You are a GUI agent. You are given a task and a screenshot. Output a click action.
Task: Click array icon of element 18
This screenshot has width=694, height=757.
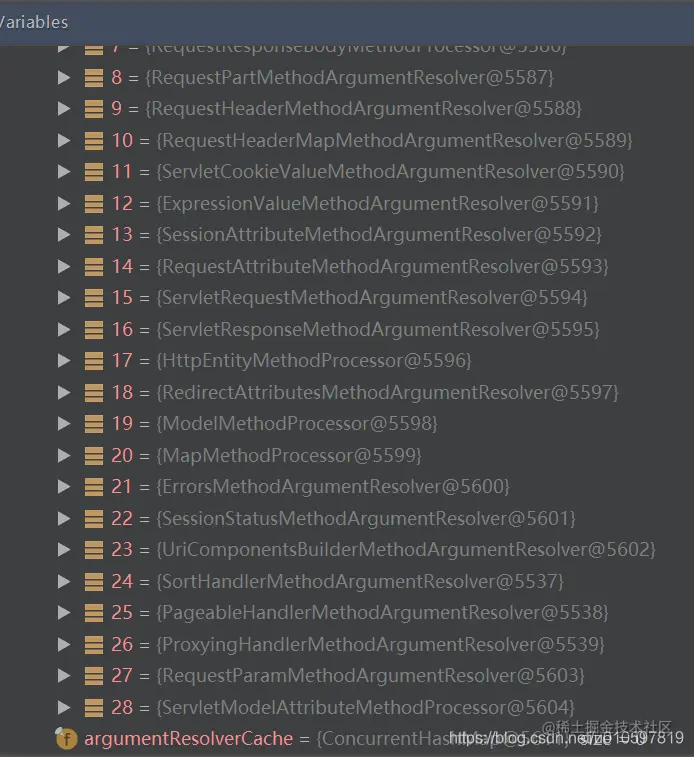[x=94, y=393]
